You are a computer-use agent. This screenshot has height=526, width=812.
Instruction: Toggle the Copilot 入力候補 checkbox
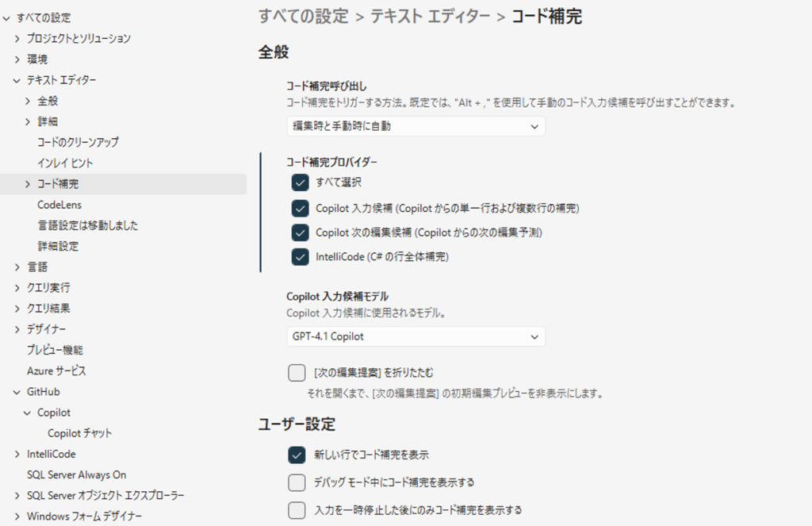(299, 209)
